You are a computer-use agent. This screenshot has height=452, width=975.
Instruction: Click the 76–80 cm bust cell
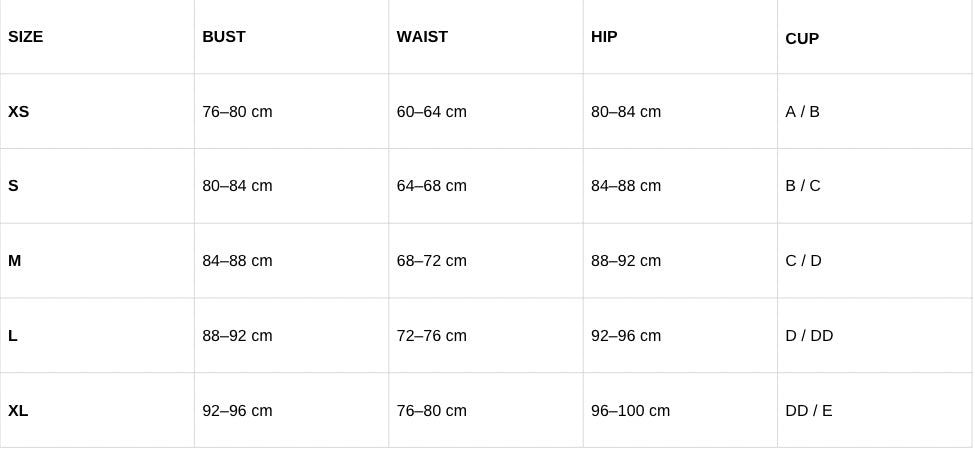[237, 112]
